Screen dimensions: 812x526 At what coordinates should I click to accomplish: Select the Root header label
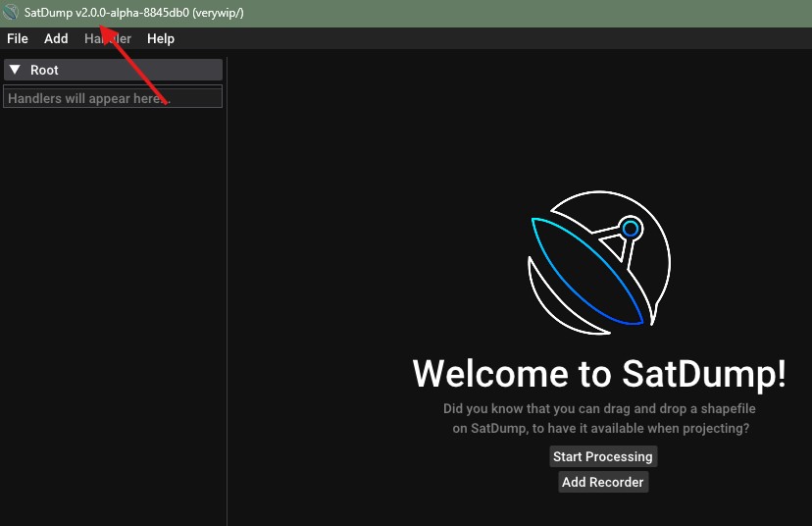point(45,70)
